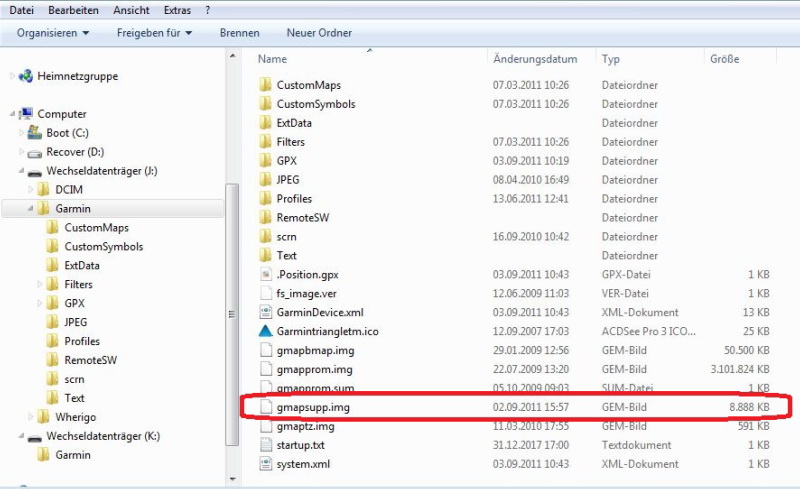Select JPEG folder icon in file list

(265, 180)
